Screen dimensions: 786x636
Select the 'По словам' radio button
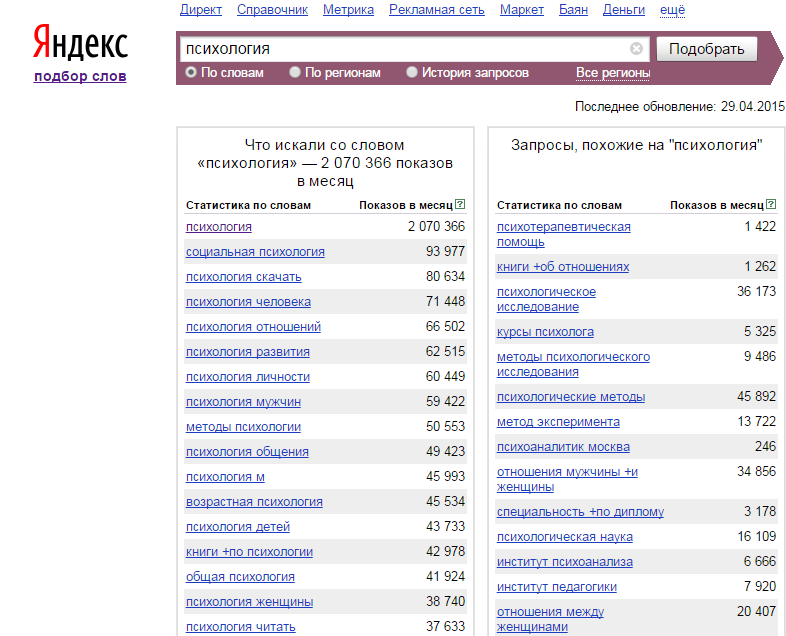click(191, 72)
